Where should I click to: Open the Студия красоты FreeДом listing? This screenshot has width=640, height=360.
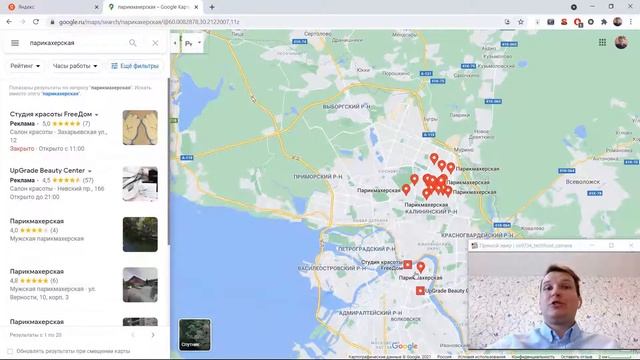(84, 131)
